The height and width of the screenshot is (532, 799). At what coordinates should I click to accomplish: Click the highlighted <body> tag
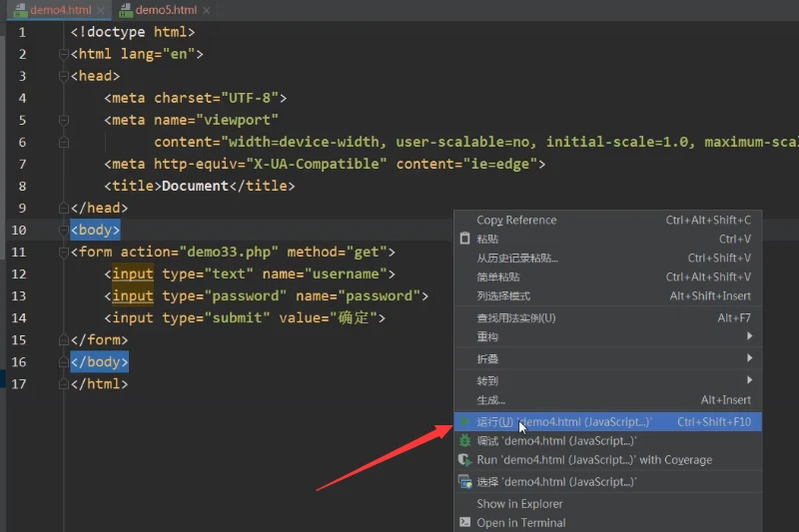point(95,230)
